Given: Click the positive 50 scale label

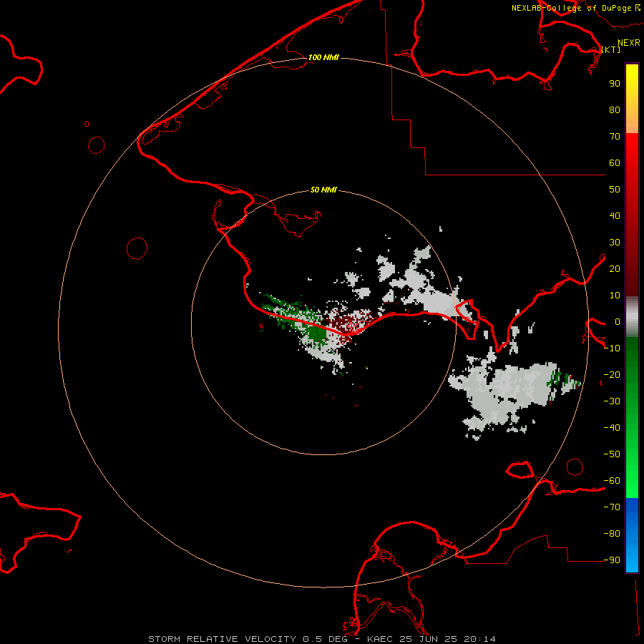Looking at the screenshot, I should coord(615,190).
